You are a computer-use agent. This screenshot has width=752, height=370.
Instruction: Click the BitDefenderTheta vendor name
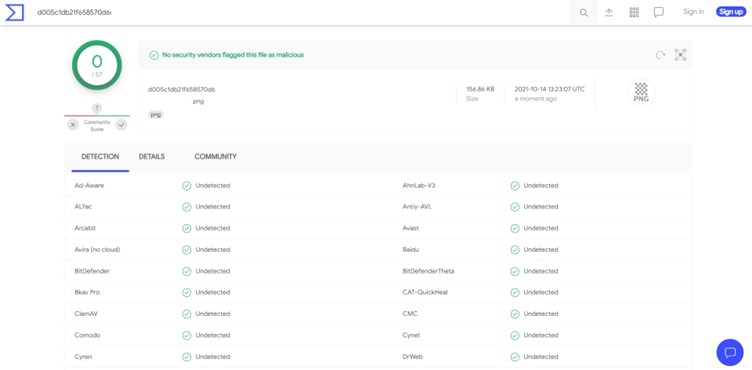pyautogui.click(x=428, y=271)
